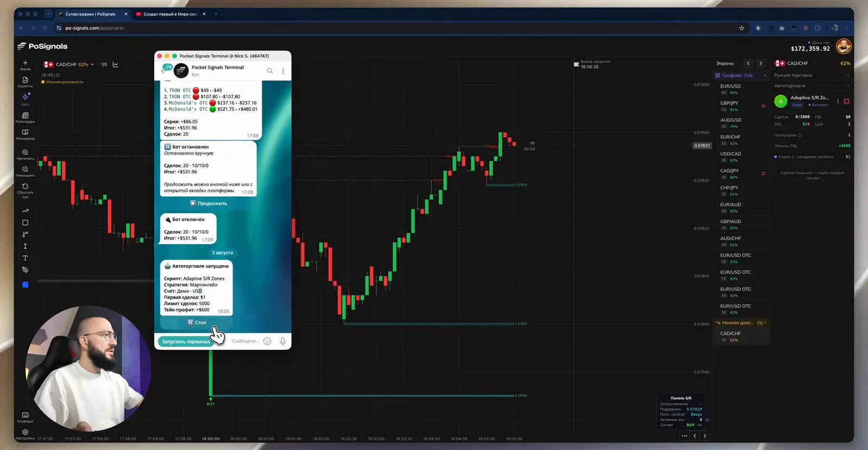This screenshot has width=868, height=450.
Task: Click Запустить терминал button
Action: click(x=185, y=342)
